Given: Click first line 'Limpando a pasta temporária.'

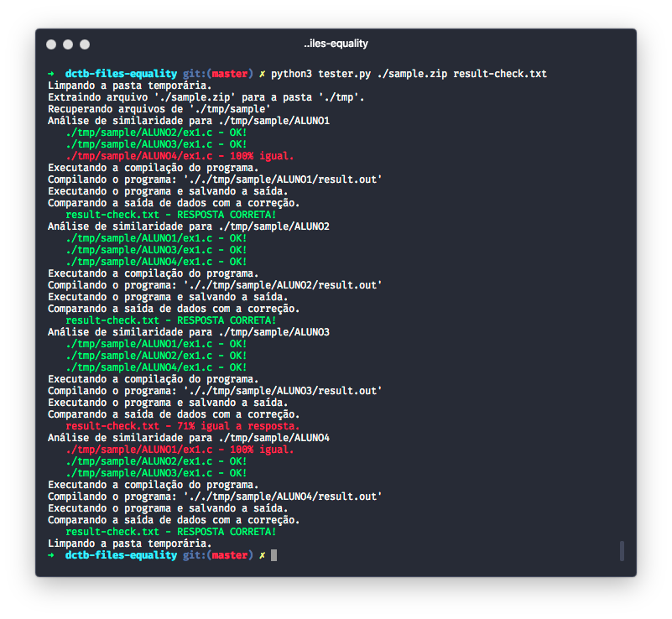Looking at the screenshot, I should (x=130, y=86).
